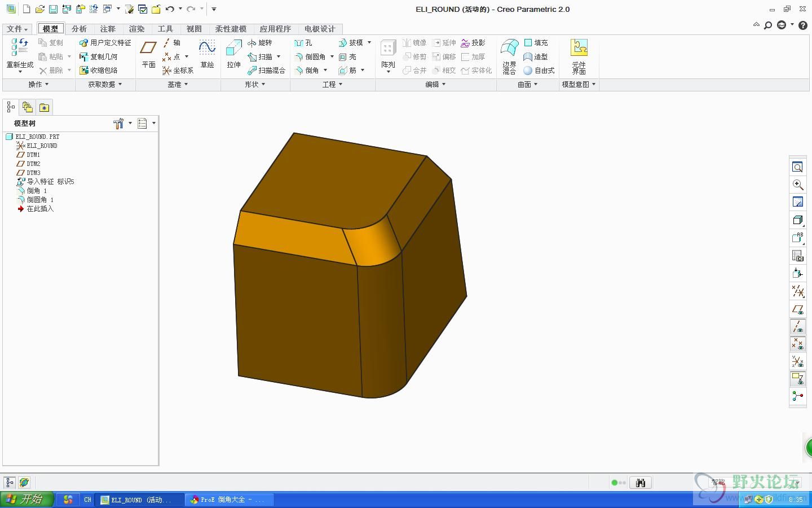This screenshot has height=508, width=812.
Task: Switch to the 注释 tab
Action: coord(108,29)
